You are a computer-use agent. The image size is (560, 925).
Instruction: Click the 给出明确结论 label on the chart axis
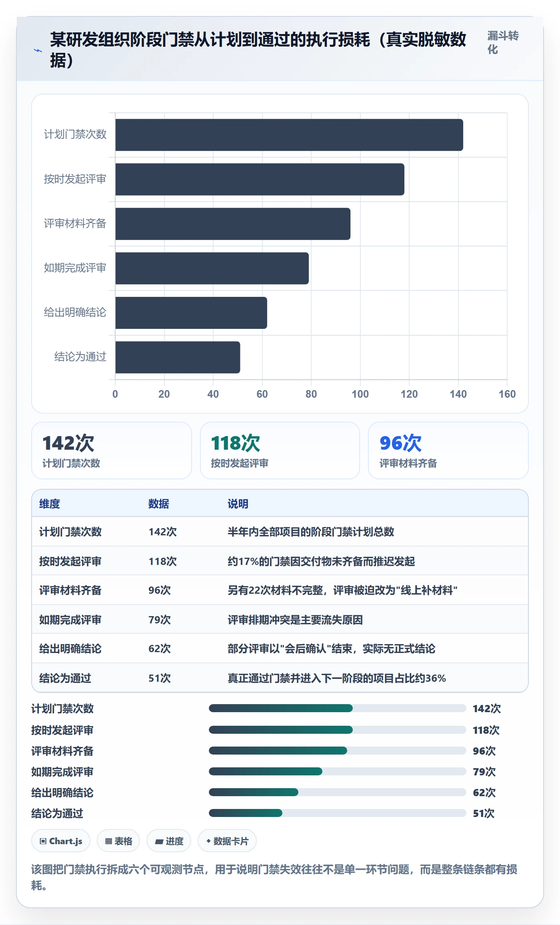pyautogui.click(x=75, y=312)
